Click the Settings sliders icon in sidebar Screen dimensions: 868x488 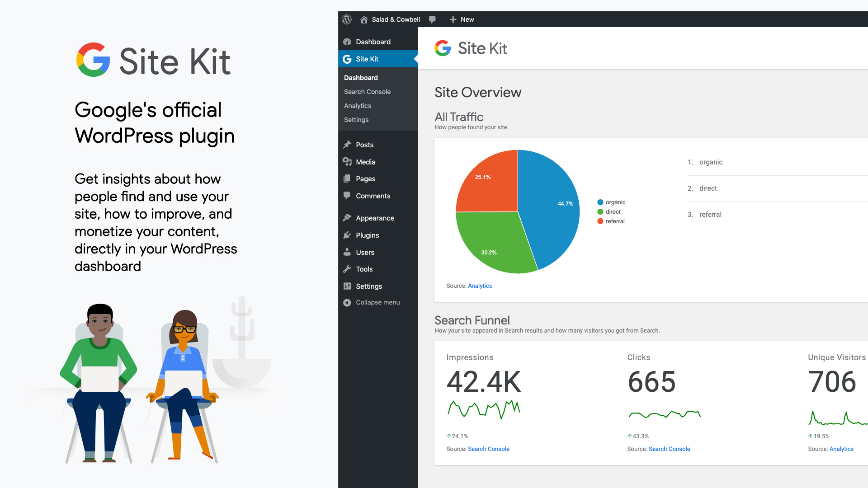pos(347,286)
